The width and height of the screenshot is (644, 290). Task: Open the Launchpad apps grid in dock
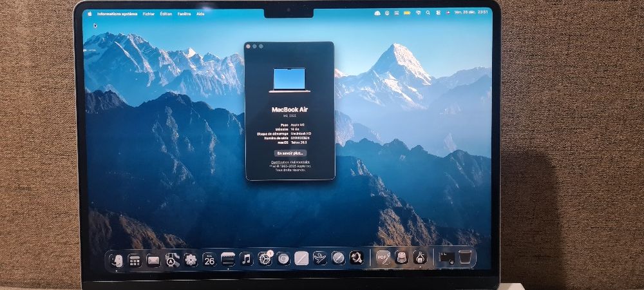tap(135, 260)
